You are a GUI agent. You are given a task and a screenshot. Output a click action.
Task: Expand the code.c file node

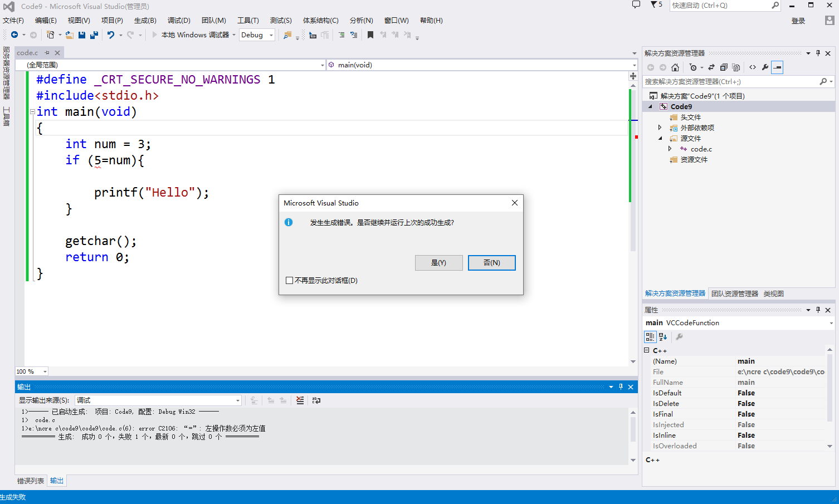click(x=670, y=149)
